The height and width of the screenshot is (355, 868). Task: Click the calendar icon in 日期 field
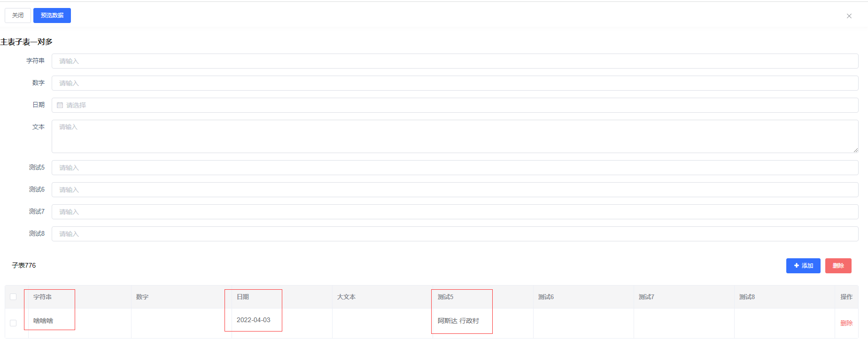[60, 105]
